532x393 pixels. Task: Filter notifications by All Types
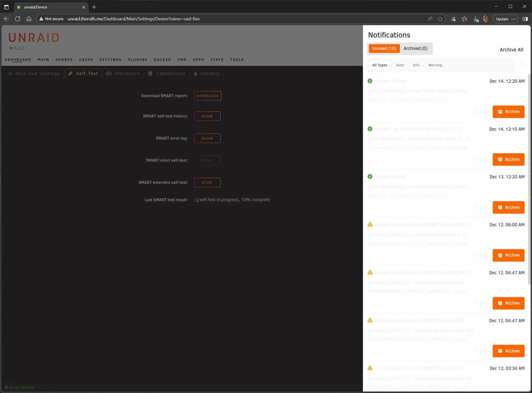click(380, 65)
